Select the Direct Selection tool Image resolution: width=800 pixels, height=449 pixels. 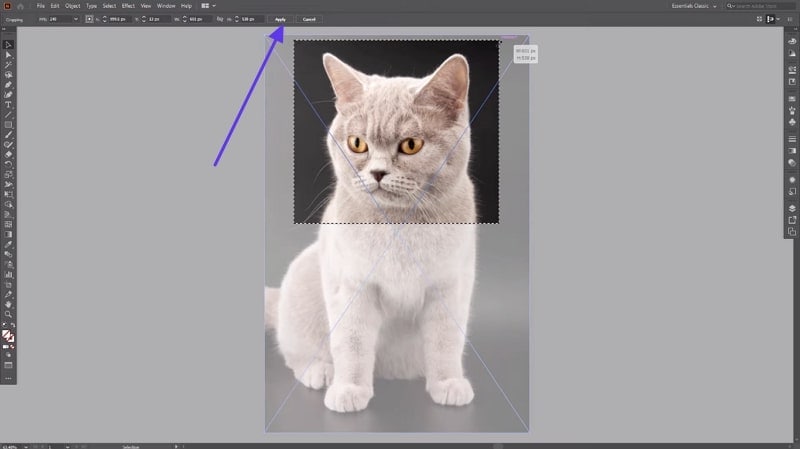pos(8,55)
